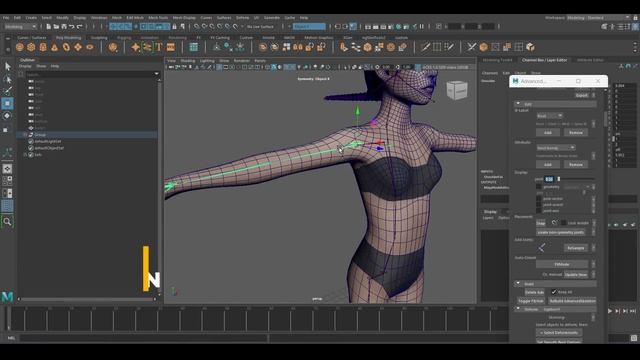Select the Lasso tool in toolbox
The height and width of the screenshot is (360, 640).
(x=7, y=79)
